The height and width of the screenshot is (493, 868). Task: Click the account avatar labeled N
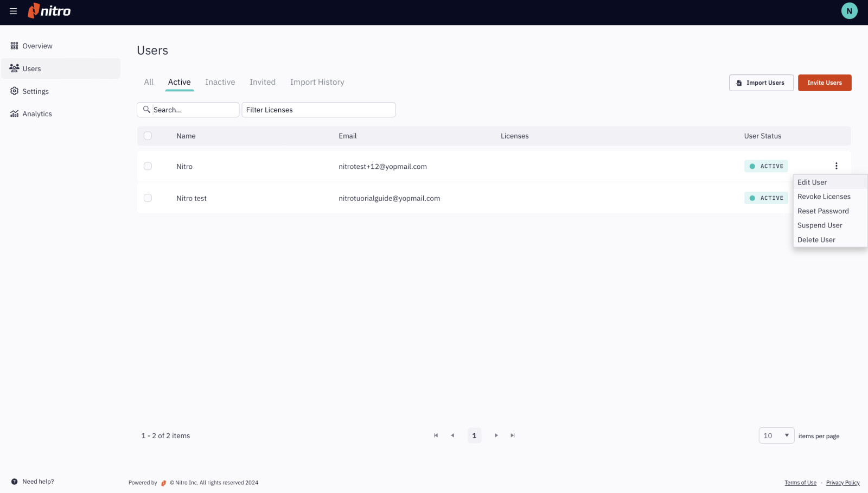[849, 10]
